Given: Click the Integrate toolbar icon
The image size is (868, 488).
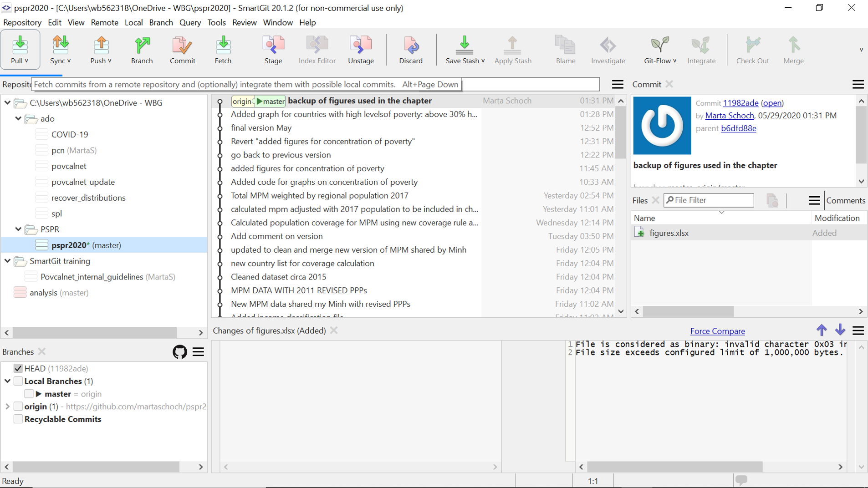Looking at the screenshot, I should point(701,45).
